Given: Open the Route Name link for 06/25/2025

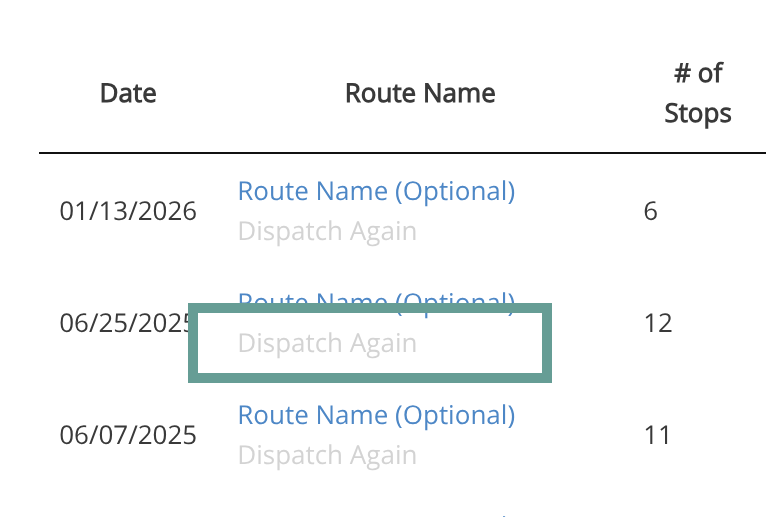Looking at the screenshot, I should [x=376, y=299].
